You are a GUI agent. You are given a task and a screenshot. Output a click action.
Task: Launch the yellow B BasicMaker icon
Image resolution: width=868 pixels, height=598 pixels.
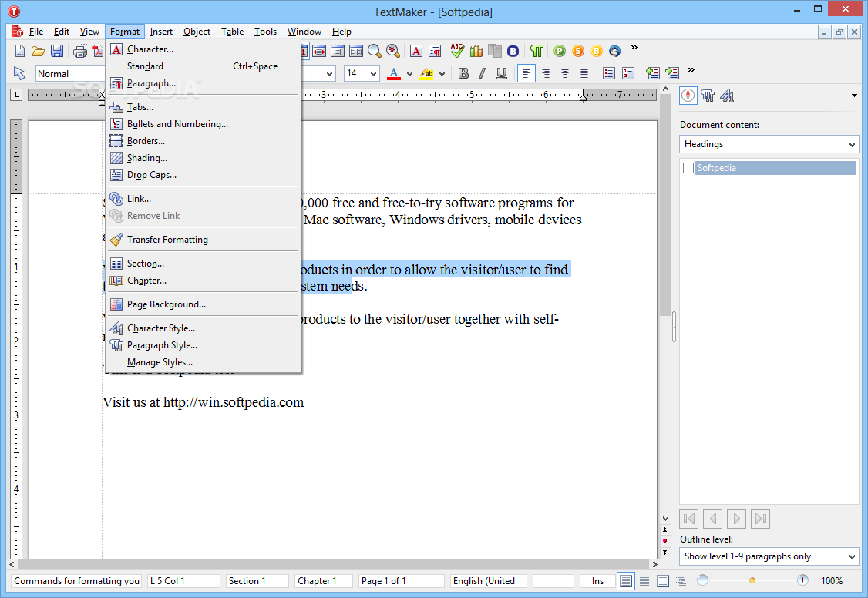tap(597, 52)
